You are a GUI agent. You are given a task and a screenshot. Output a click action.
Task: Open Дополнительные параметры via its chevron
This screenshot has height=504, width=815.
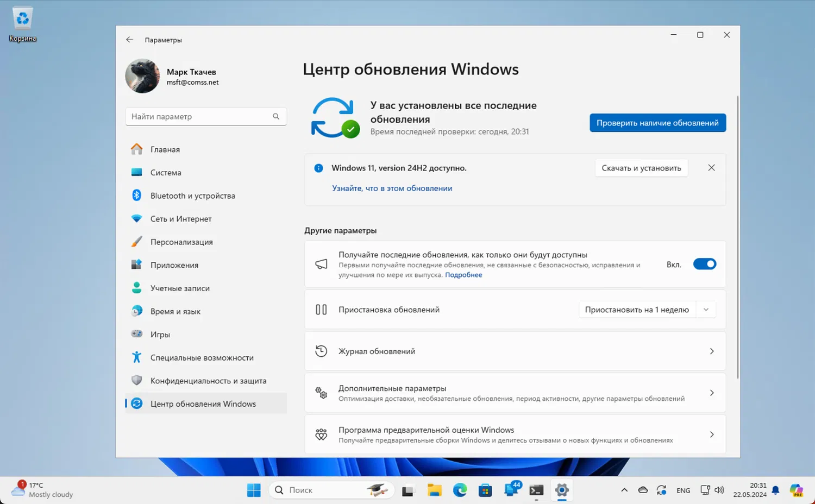tap(712, 393)
